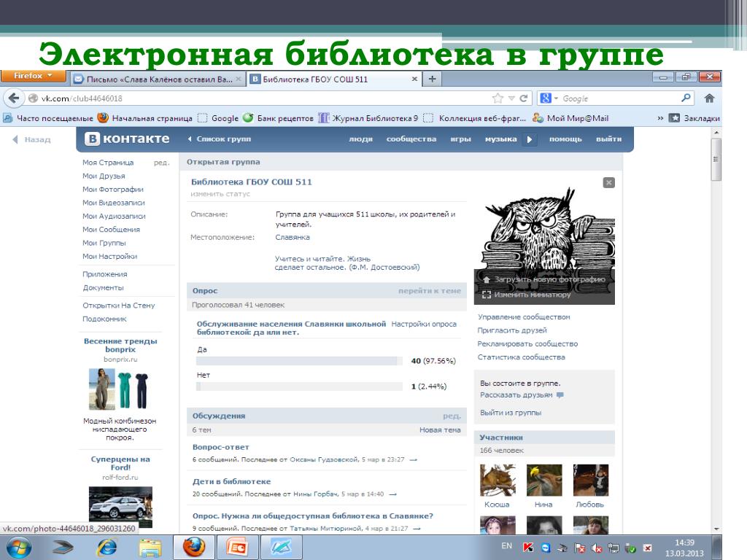Open a new tab with the plus button
This screenshot has height=560, width=747.
tap(432, 79)
